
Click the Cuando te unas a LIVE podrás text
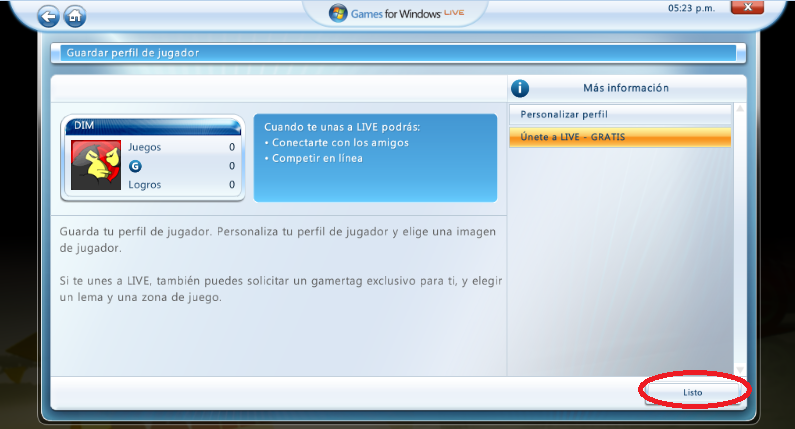342,127
